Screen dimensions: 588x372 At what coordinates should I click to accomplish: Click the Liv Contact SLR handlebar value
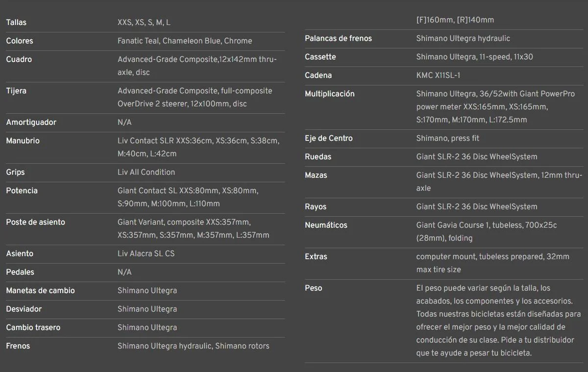pos(198,147)
